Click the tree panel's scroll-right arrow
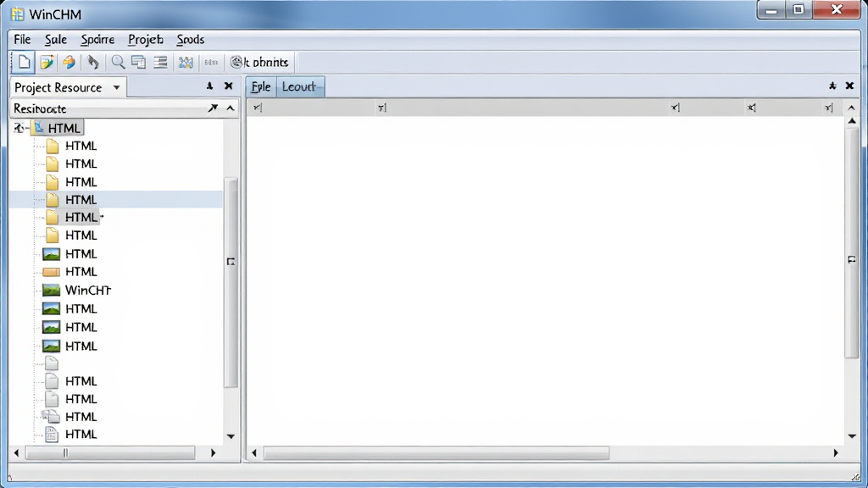The image size is (868, 488). [x=213, y=452]
